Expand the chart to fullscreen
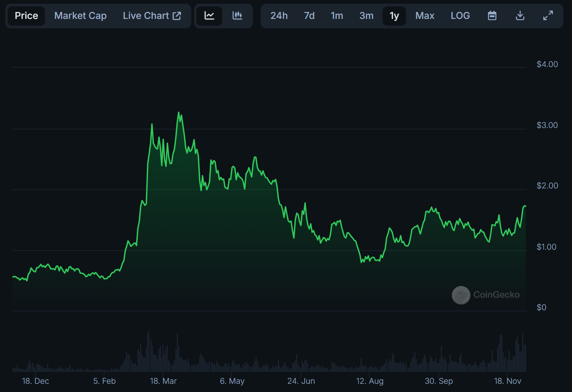This screenshot has height=392, width=572. pos(548,16)
